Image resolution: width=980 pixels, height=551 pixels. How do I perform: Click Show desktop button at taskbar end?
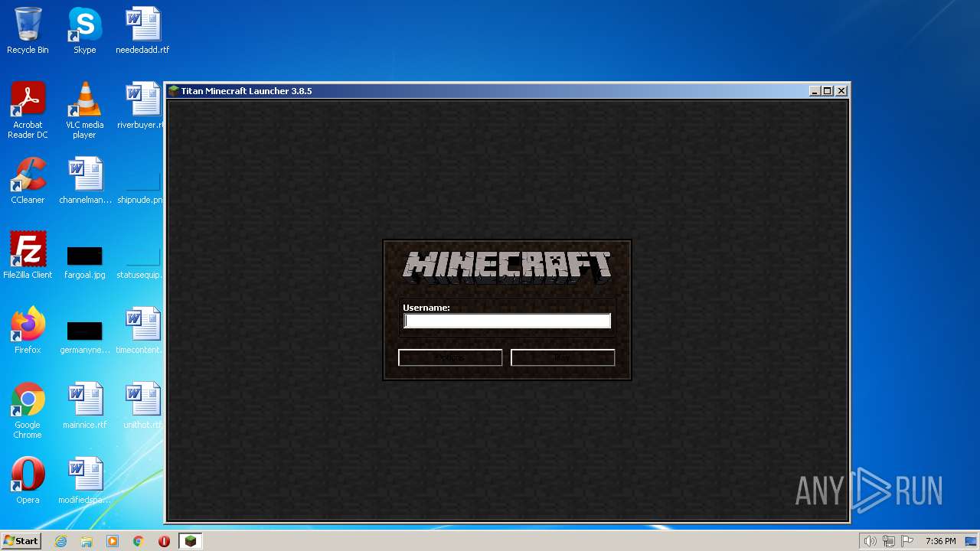click(972, 541)
